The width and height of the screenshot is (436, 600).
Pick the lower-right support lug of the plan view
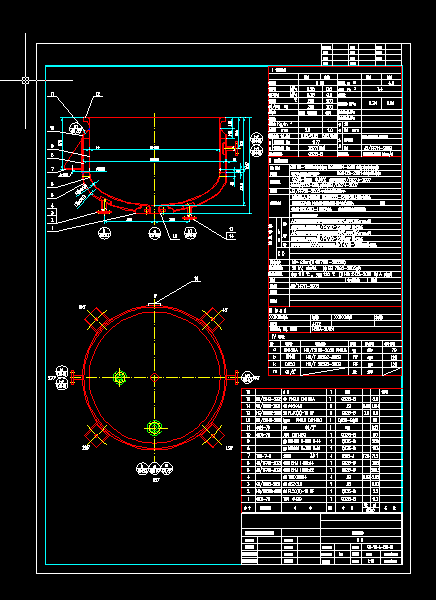[x=212, y=435]
